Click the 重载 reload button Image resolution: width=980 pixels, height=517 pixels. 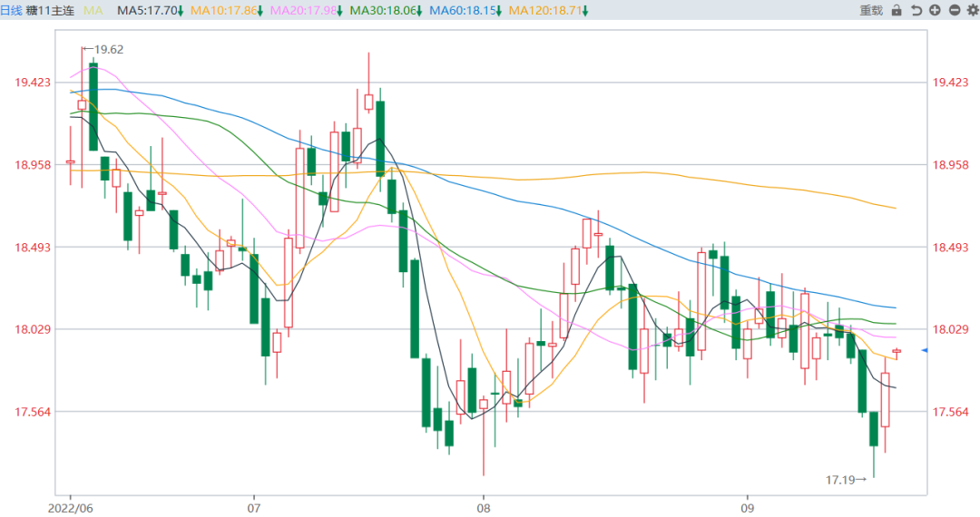pyautogui.click(x=871, y=10)
